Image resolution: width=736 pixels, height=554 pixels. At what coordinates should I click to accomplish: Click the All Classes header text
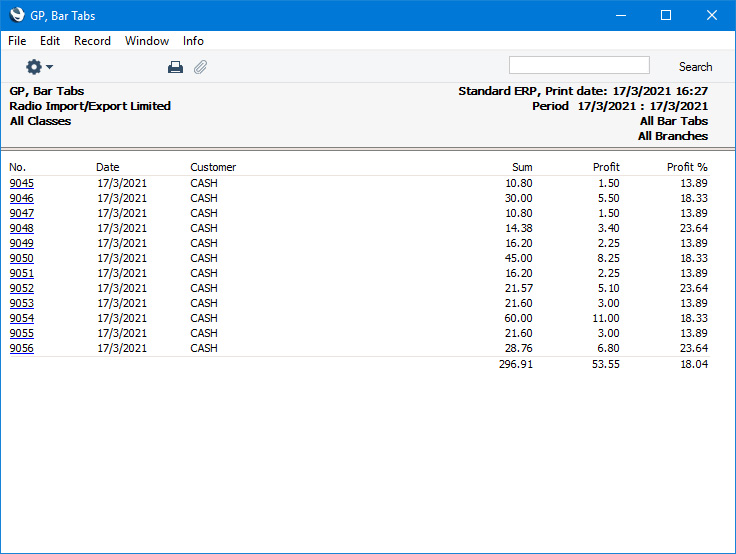[x=40, y=121]
